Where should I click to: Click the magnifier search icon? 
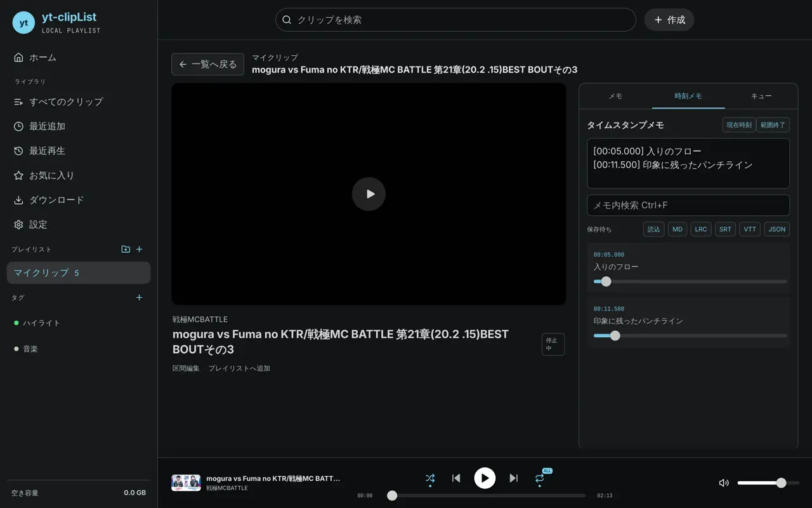tap(287, 20)
